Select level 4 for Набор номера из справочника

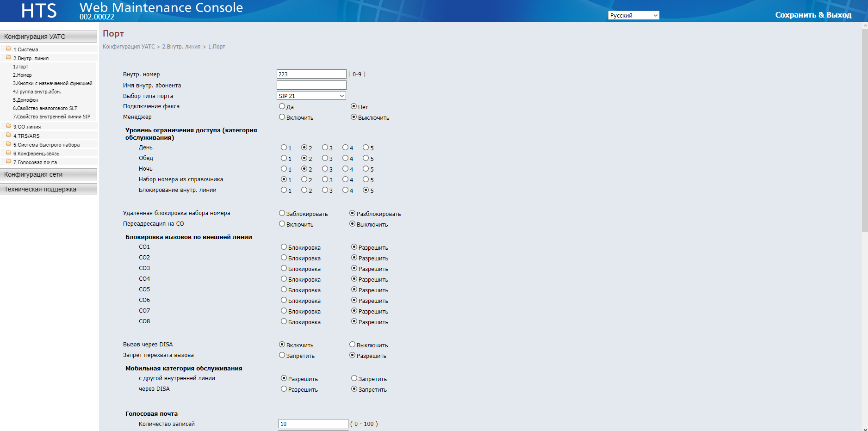pyautogui.click(x=345, y=179)
